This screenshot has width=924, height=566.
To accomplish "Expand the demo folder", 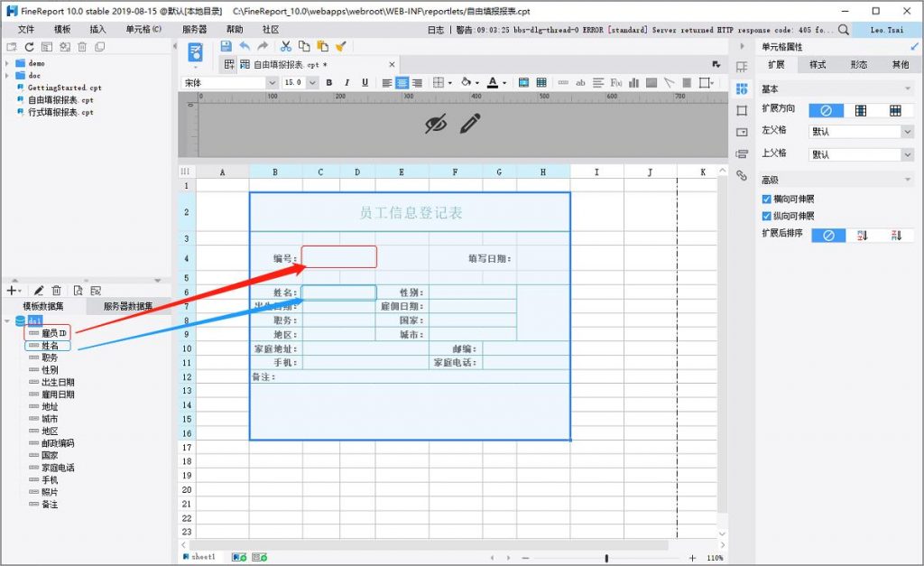I will [7, 63].
